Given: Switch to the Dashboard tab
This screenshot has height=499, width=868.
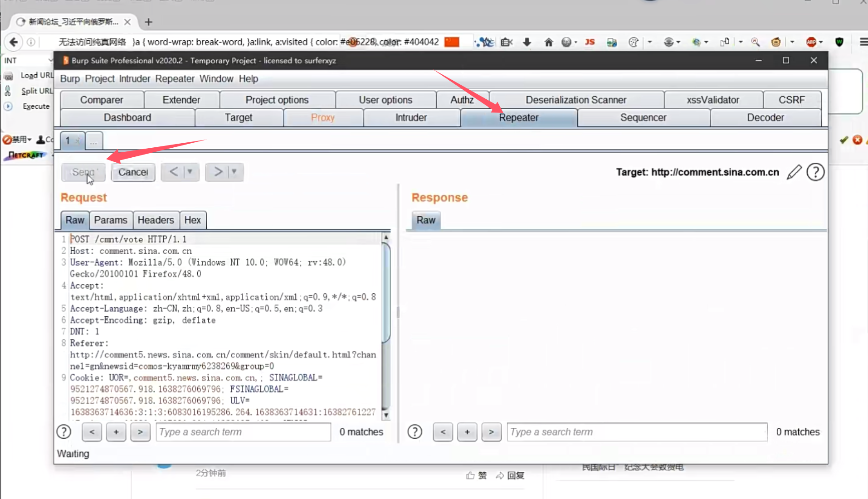Looking at the screenshot, I should [x=127, y=118].
